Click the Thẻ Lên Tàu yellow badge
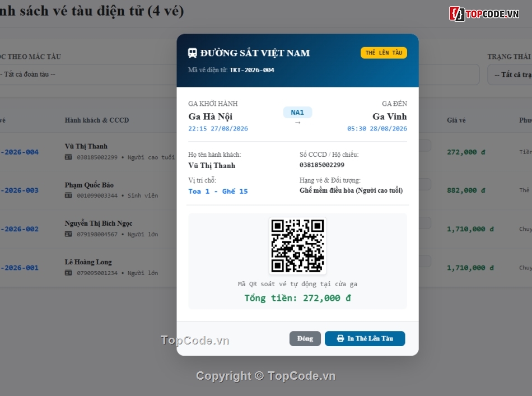The width and height of the screenshot is (532, 396). click(x=384, y=53)
